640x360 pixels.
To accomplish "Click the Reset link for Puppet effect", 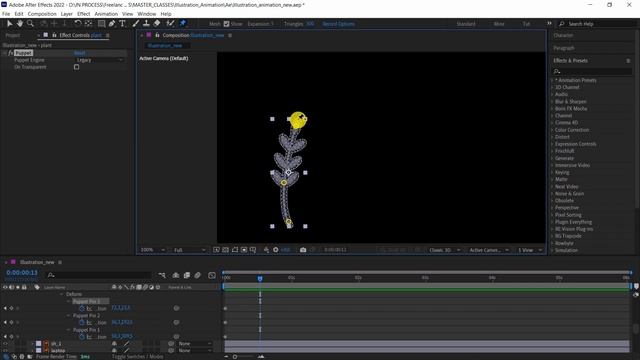I will [80, 53].
